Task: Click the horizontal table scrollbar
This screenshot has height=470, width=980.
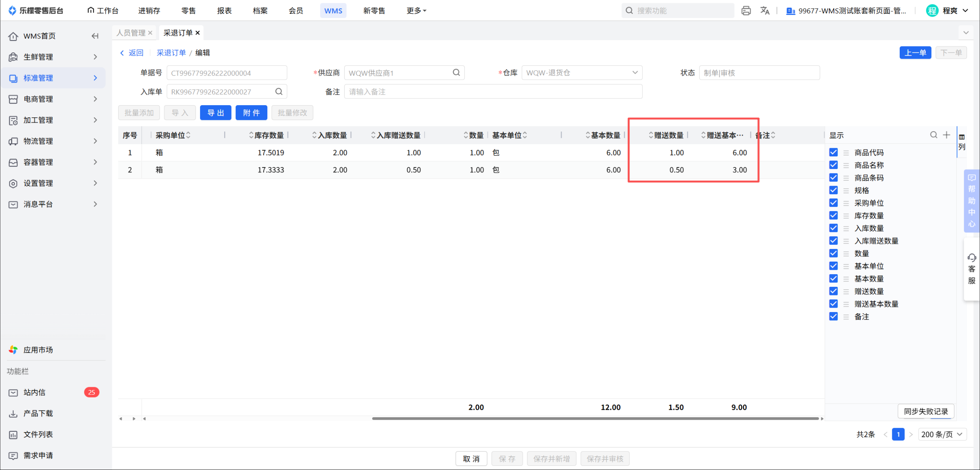Action: tap(595, 418)
